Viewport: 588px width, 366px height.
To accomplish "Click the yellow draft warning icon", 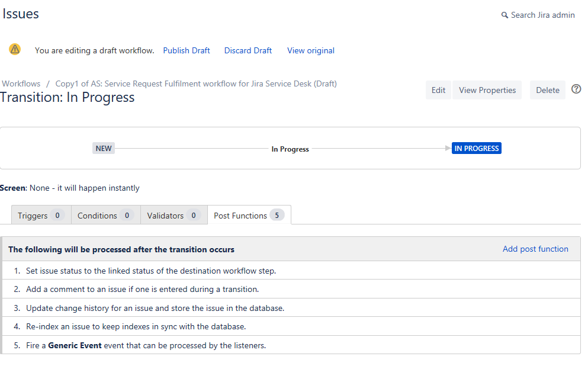I will 15,49.
